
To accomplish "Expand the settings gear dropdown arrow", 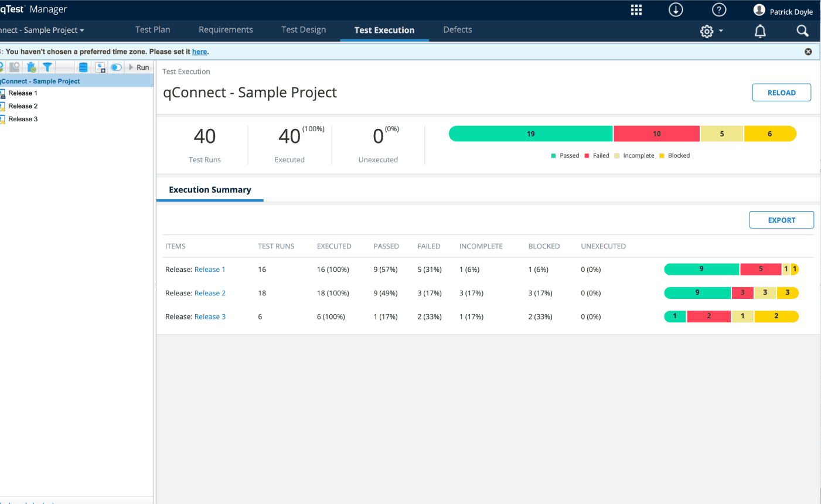I will pos(721,31).
